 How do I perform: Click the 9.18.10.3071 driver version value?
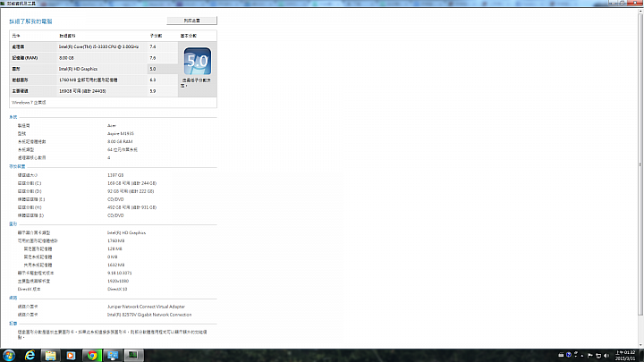(120, 273)
